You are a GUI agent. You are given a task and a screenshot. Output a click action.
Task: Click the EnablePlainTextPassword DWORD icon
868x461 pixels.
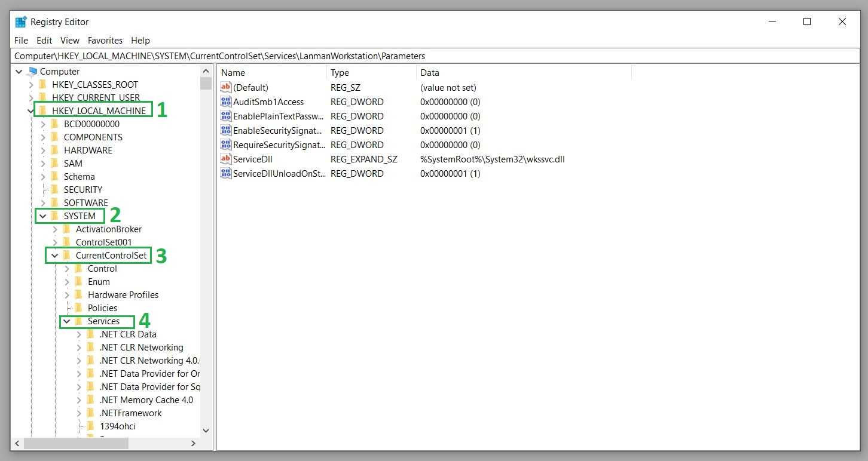click(x=225, y=116)
